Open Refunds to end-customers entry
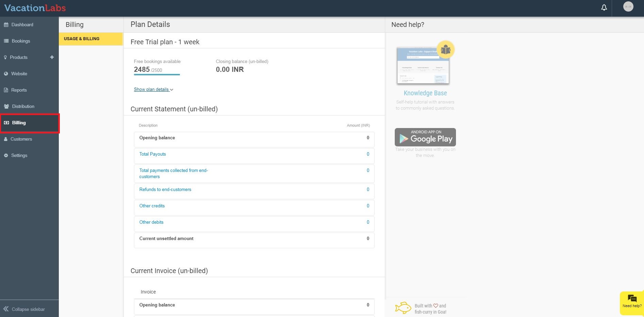The height and width of the screenshot is (317, 644). (x=165, y=190)
